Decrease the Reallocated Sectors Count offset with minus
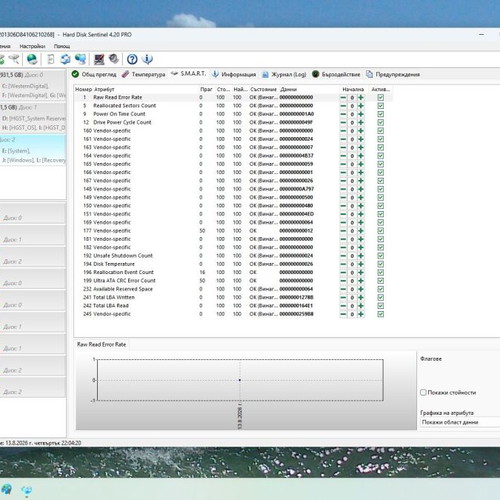The image size is (500, 500). coord(343,106)
